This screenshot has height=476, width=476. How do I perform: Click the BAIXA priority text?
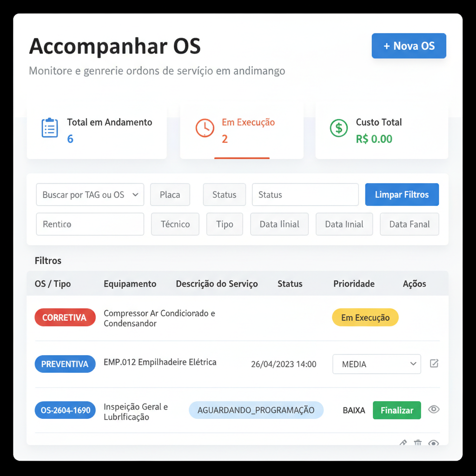(354, 410)
